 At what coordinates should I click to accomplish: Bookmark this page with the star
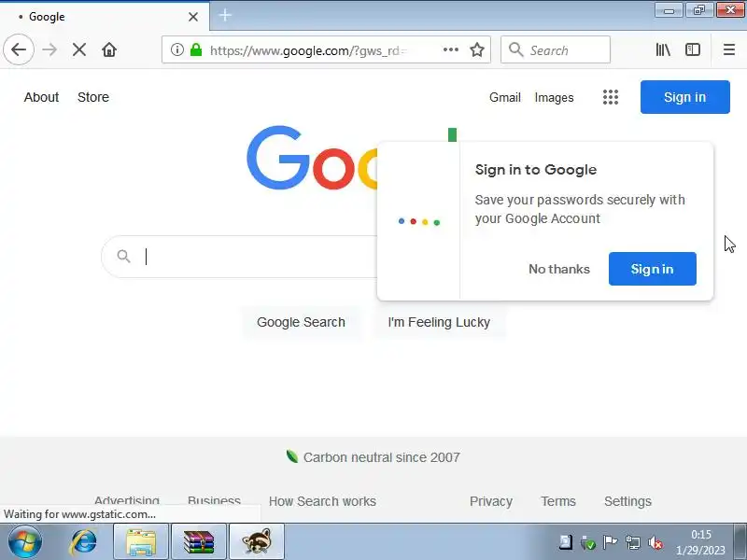tap(477, 49)
